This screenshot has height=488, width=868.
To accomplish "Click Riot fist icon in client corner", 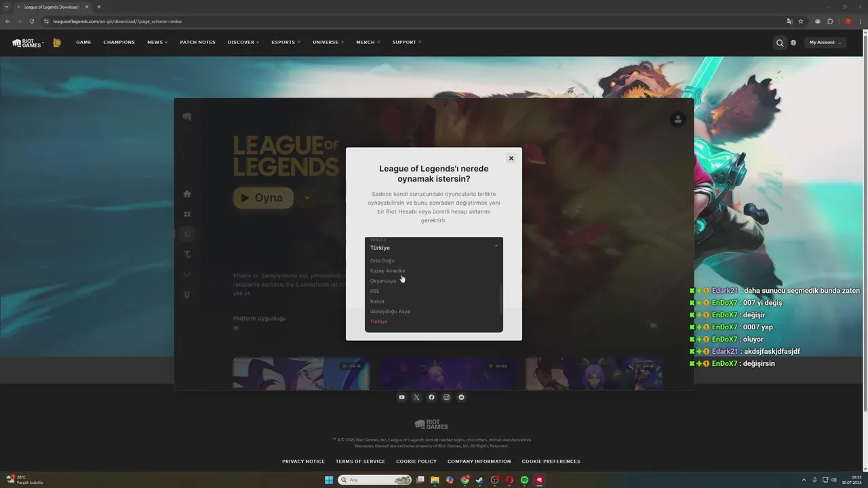I will [187, 117].
